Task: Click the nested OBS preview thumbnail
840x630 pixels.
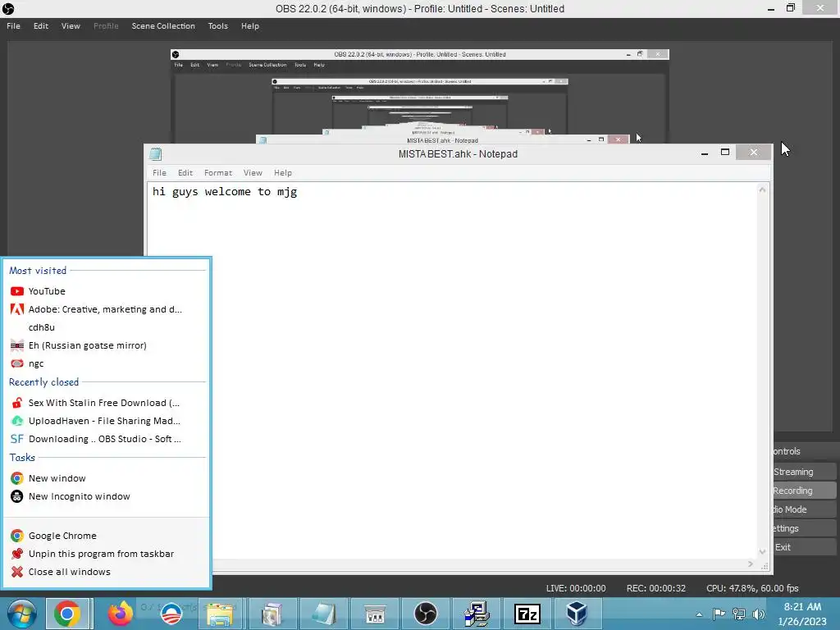Action: click(x=419, y=97)
